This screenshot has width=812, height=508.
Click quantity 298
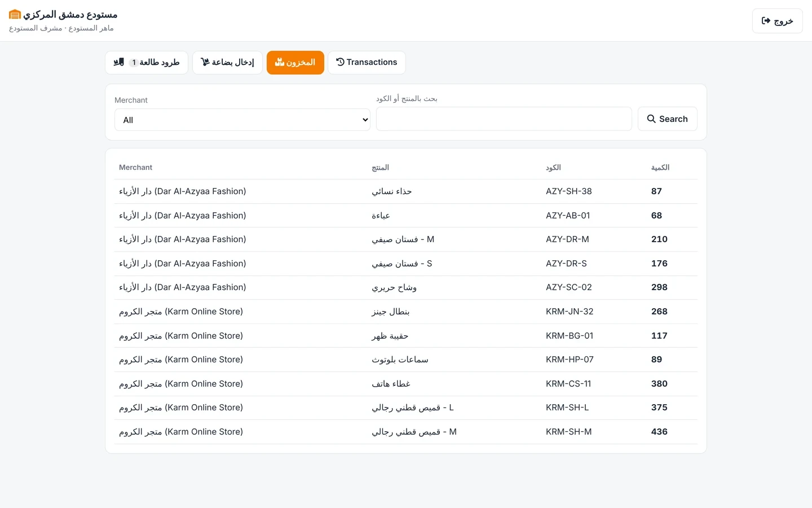tap(659, 287)
